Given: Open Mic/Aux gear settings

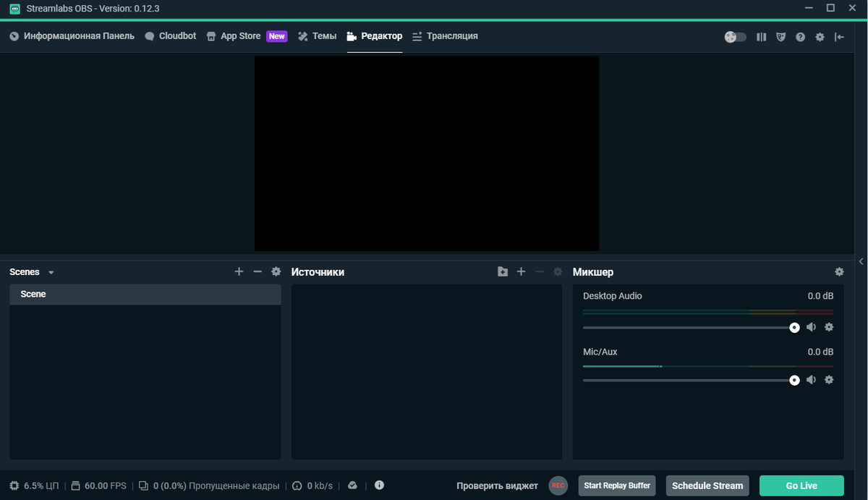Looking at the screenshot, I should [829, 379].
